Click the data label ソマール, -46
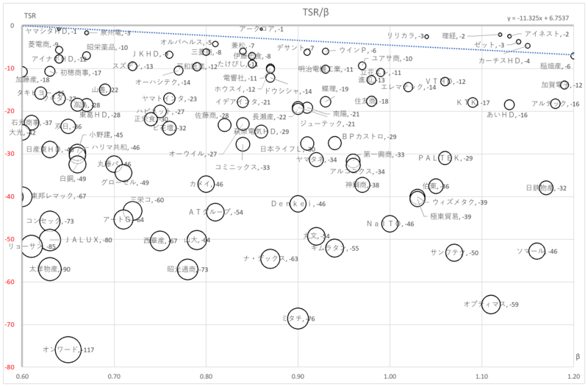This screenshot has width=588, height=387. pos(537,251)
